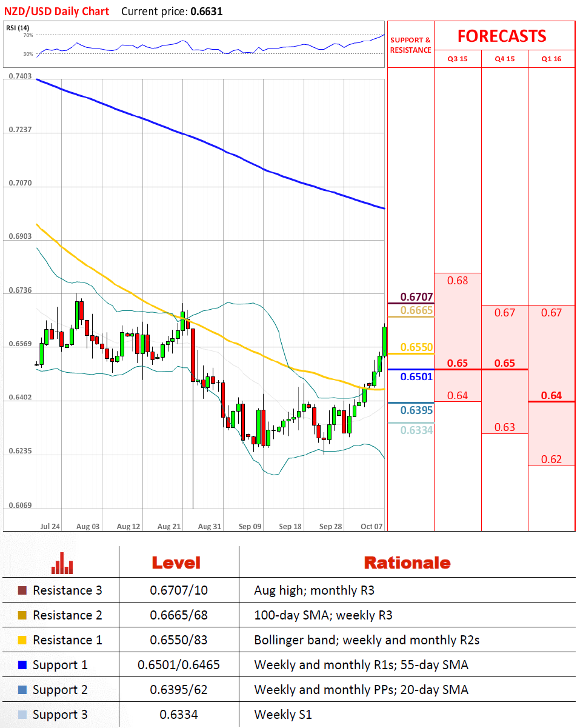Click the Sep 09 date axis label
This screenshot has height=728, width=583.
click(250, 526)
